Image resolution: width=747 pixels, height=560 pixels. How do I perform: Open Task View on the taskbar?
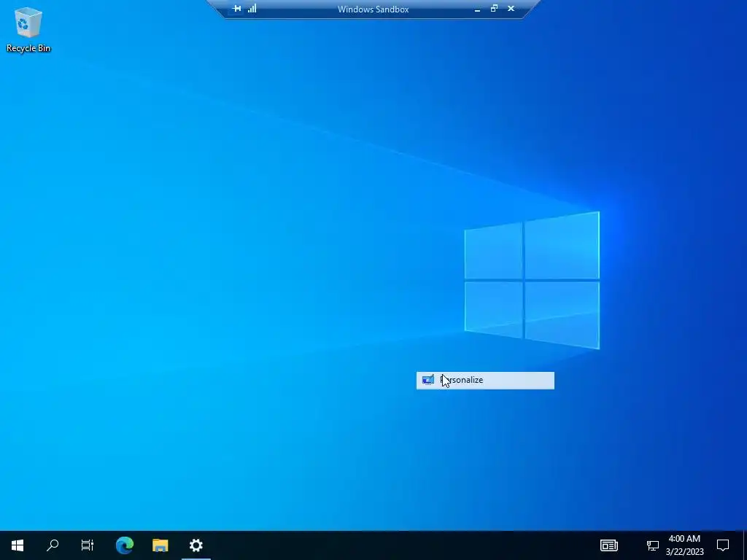pyautogui.click(x=88, y=545)
